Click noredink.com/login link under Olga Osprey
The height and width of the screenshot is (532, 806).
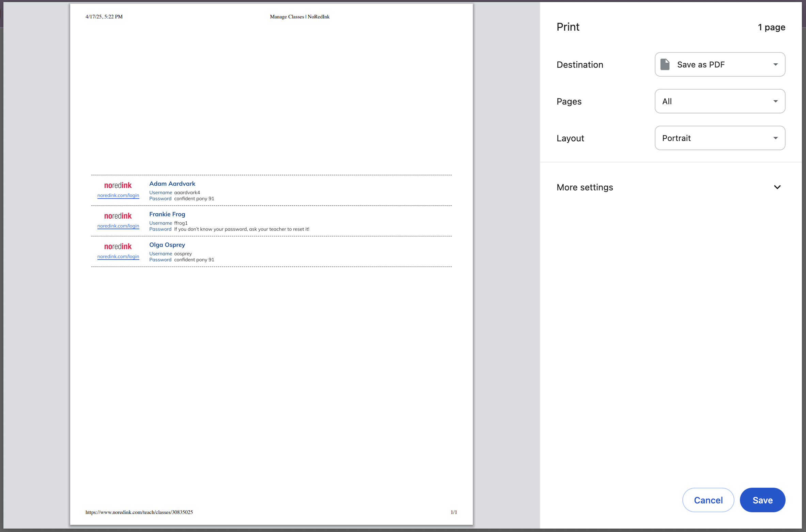click(x=118, y=256)
